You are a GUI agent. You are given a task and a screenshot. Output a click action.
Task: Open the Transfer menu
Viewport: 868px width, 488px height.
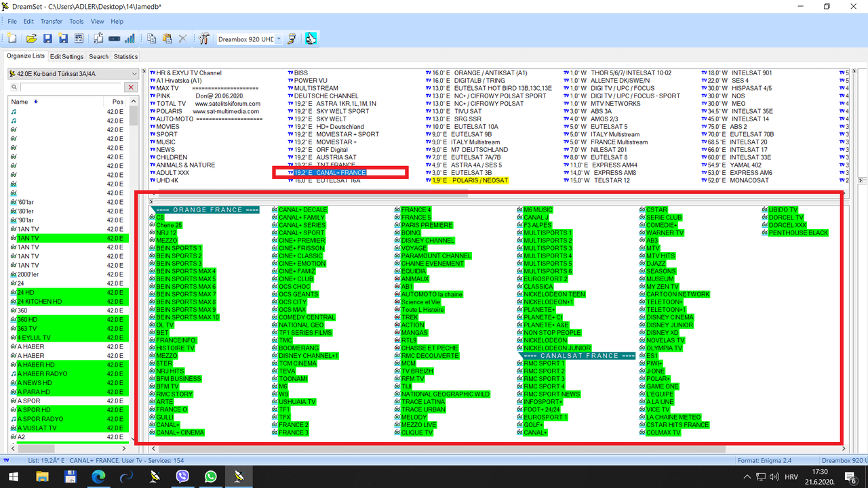pyautogui.click(x=52, y=22)
